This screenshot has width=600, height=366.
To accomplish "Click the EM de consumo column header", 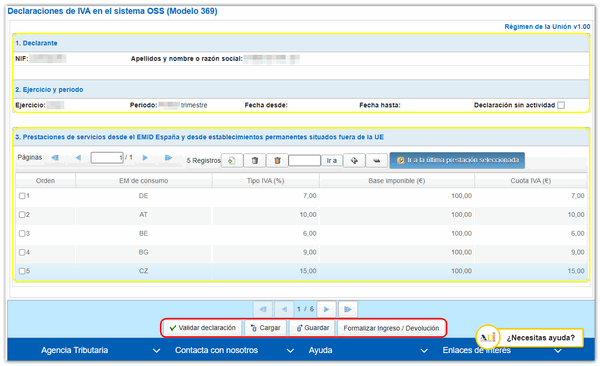I will [x=143, y=181].
